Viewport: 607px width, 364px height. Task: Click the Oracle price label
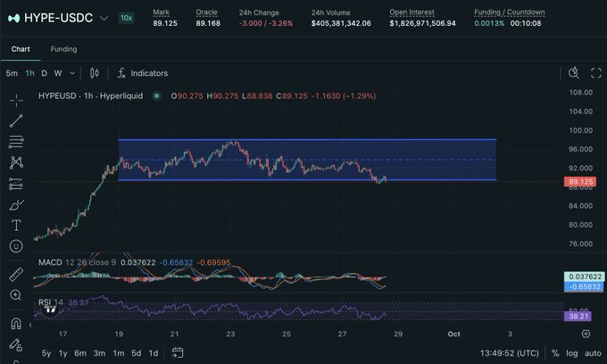206,12
